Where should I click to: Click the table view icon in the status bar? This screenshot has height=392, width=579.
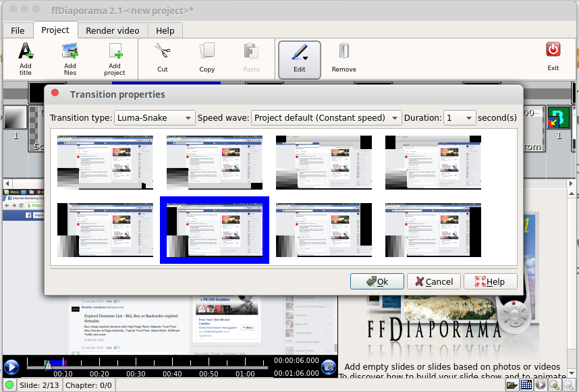click(x=526, y=385)
